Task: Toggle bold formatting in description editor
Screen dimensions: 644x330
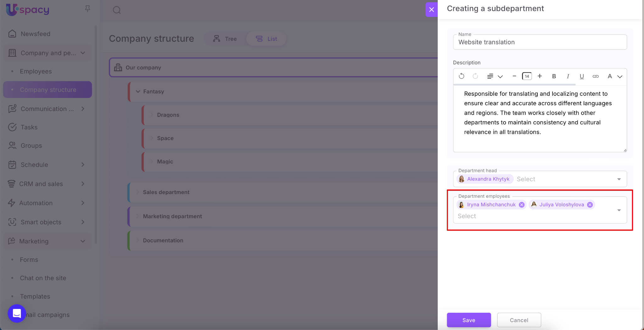Action: tap(554, 76)
